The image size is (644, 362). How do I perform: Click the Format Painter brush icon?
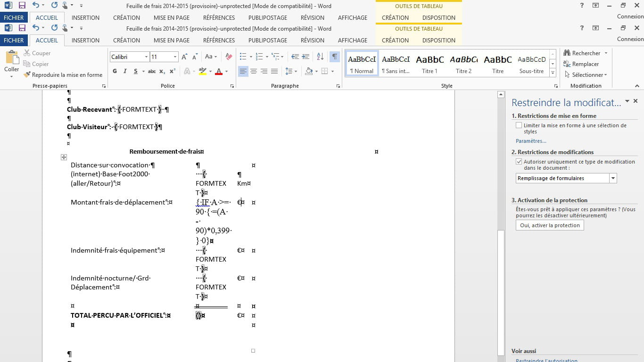tap(27, 74)
